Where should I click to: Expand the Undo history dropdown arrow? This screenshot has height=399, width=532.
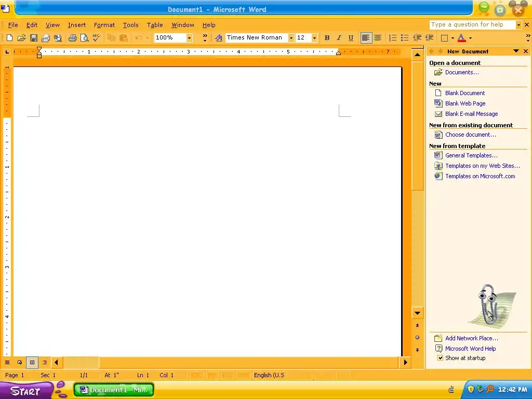tap(147, 38)
